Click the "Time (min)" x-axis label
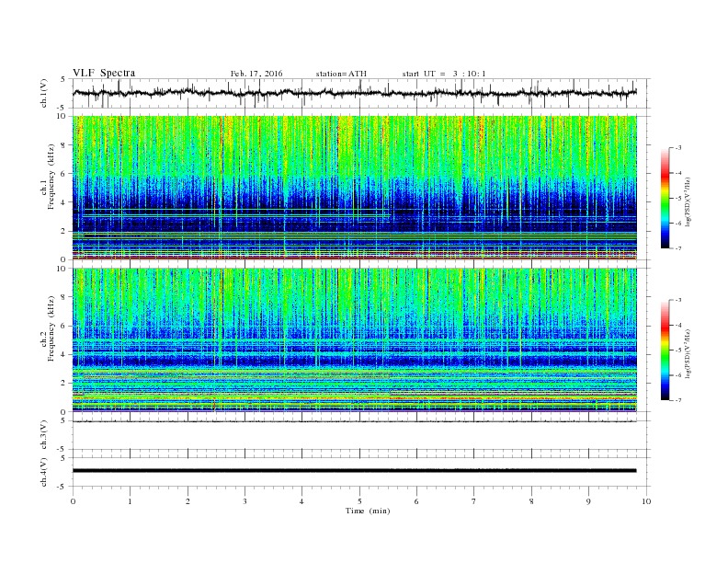This screenshot has width=728, height=563. [368, 511]
